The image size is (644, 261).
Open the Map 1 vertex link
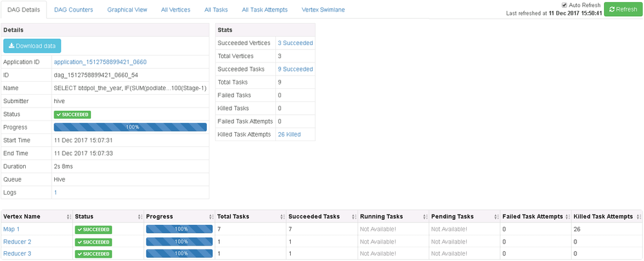tap(12, 229)
